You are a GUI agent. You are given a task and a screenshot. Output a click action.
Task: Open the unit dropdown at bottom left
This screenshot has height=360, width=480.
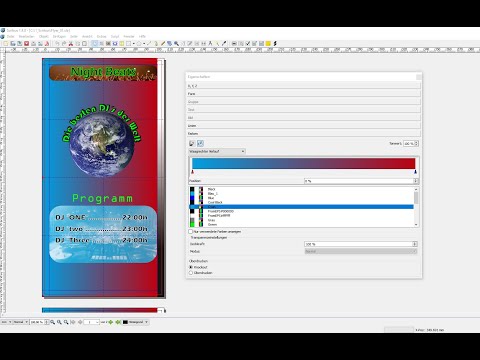[x=6, y=322]
